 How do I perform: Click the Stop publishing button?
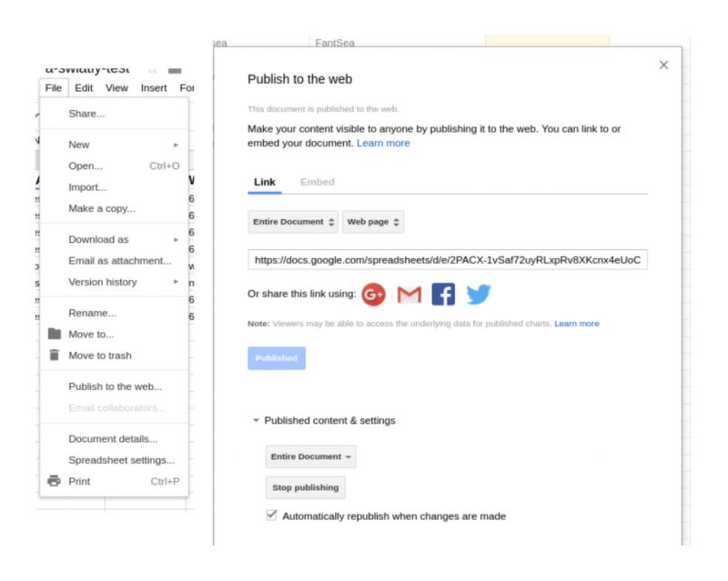click(304, 487)
